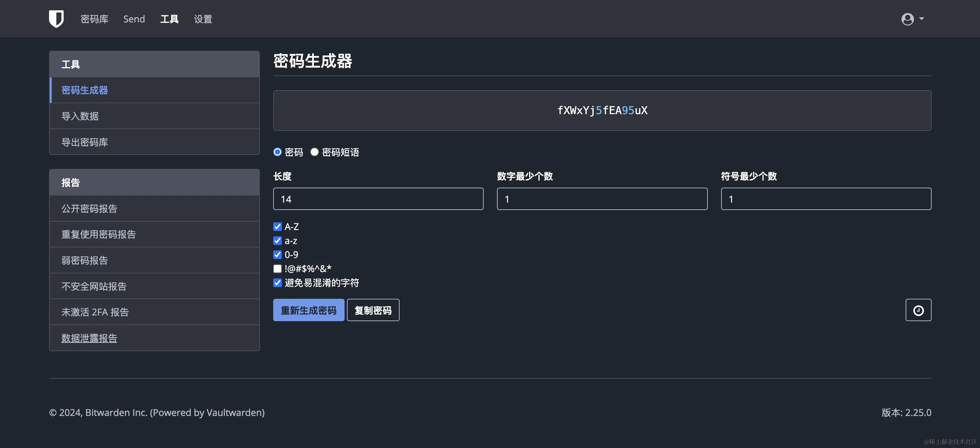The width and height of the screenshot is (980, 448).
Task: Enable the !@#$%^&* special characters checkbox
Action: point(277,269)
